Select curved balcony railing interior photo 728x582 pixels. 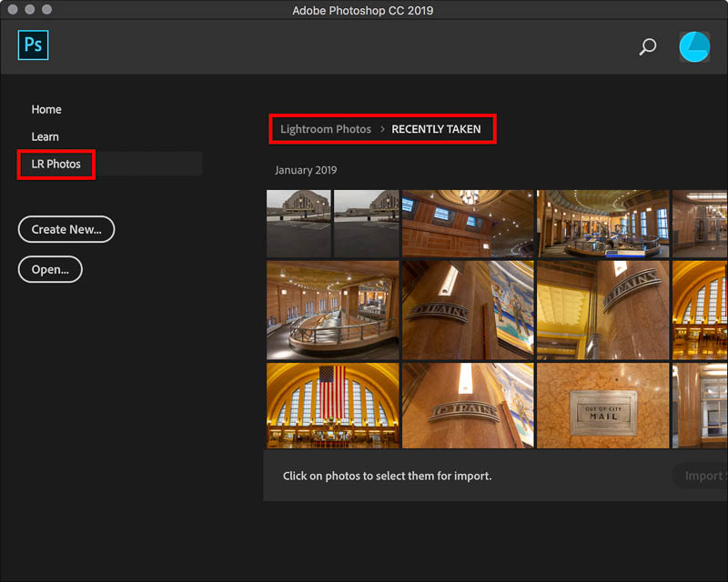pos(332,310)
